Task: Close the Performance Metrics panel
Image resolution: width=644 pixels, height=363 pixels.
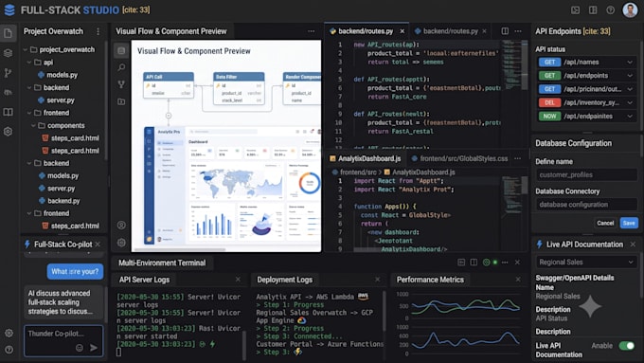Action: pos(518,280)
